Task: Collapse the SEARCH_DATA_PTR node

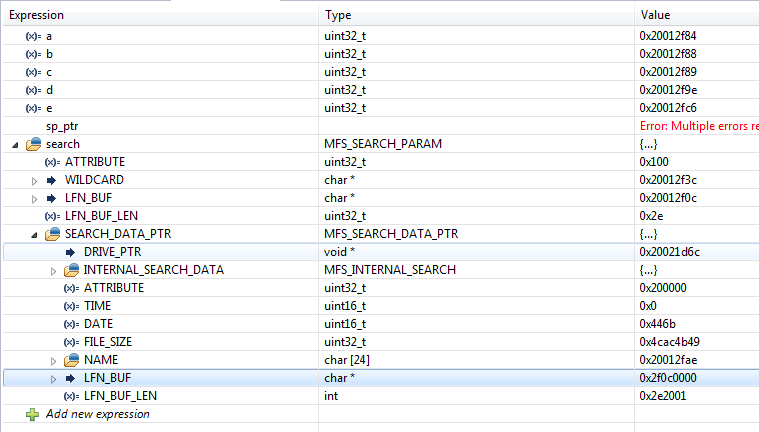Action: coord(34,234)
